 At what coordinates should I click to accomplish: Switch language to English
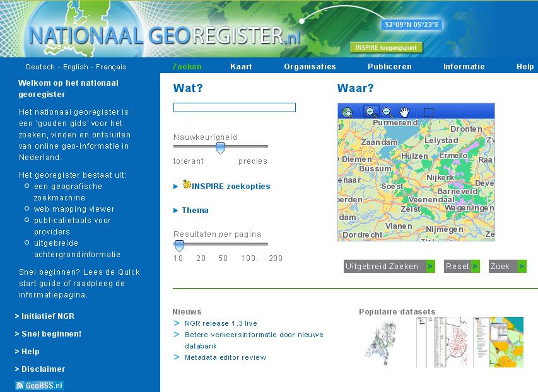click(76, 67)
